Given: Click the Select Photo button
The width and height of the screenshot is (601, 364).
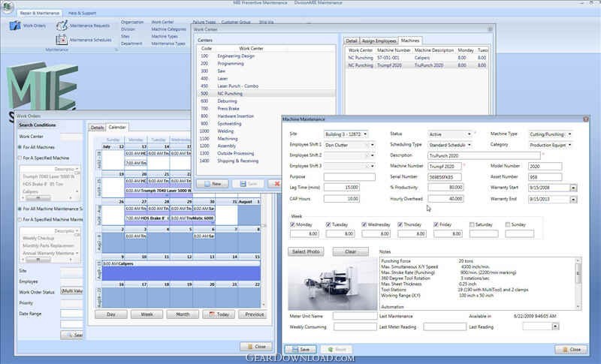Looking at the screenshot, I should 306,251.
